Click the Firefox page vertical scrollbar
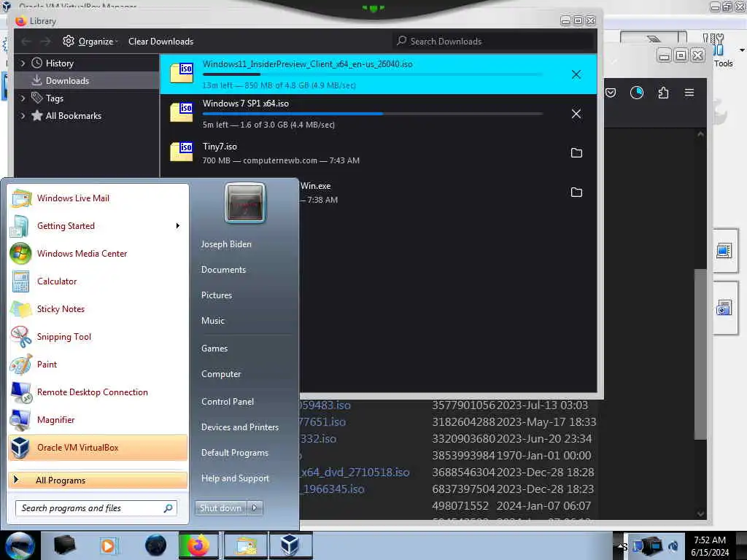 pyautogui.click(x=700, y=354)
